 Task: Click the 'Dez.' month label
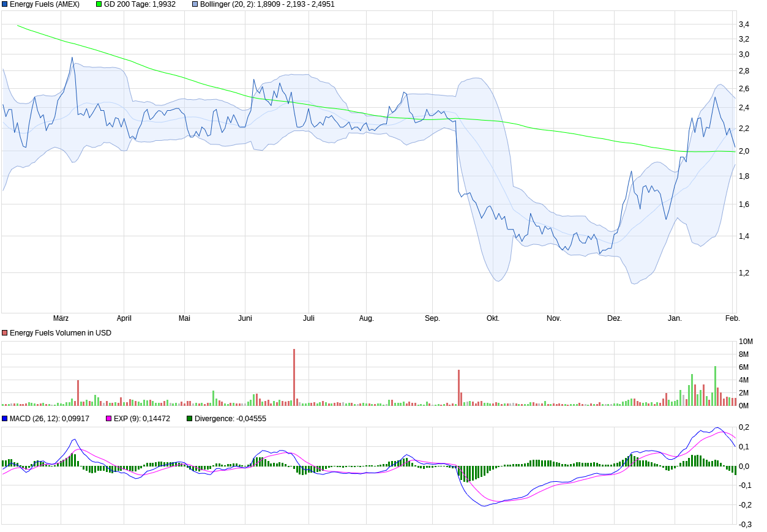pos(615,318)
